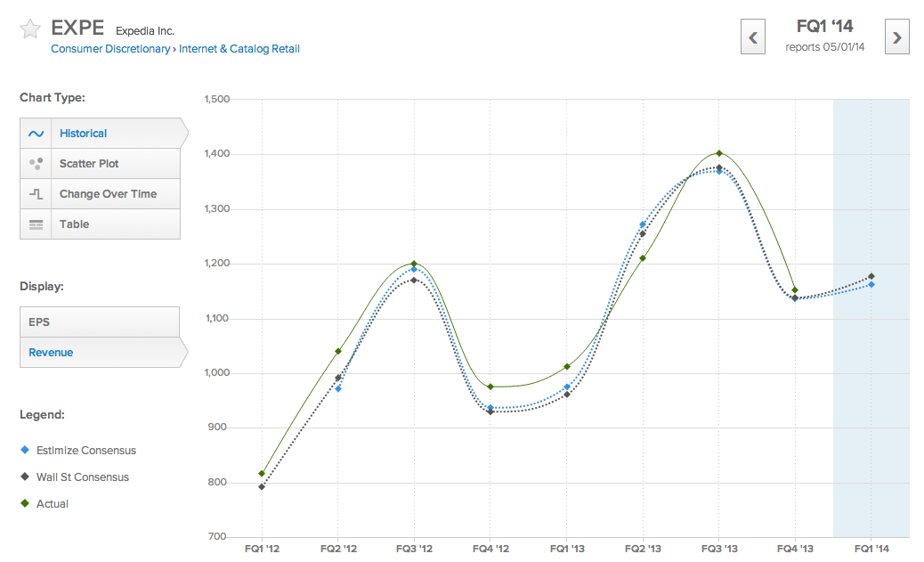Click the 800 y-axis label
924x562 pixels.
pyautogui.click(x=217, y=482)
